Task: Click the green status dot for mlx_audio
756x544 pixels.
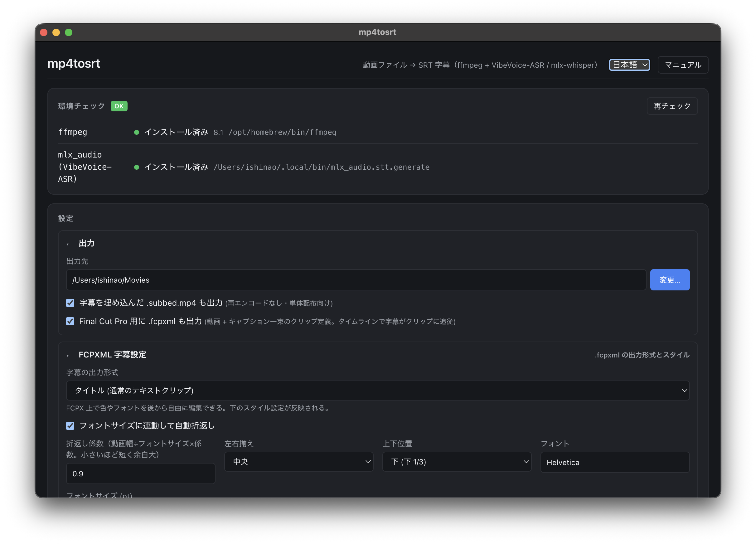Action: [136, 167]
